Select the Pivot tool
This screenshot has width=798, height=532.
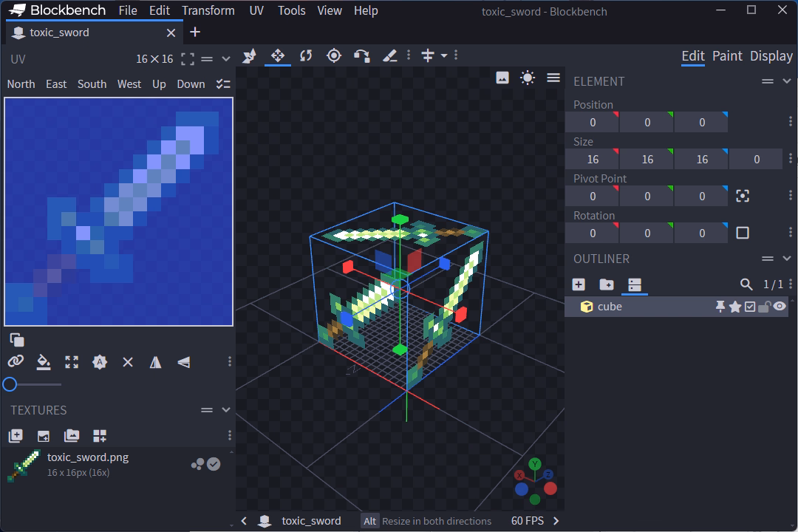click(x=334, y=56)
